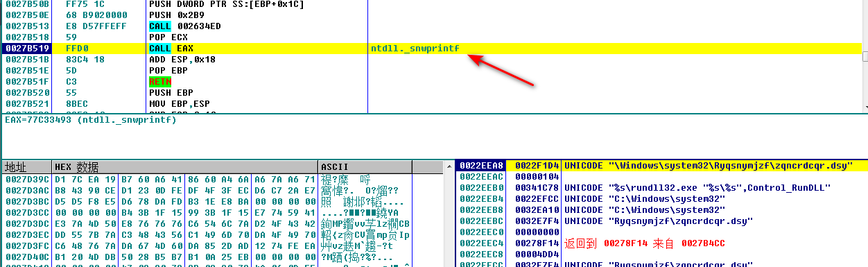Select stack entry 0022EEA8 with zqncrdcqr.dsy path

[661, 166]
